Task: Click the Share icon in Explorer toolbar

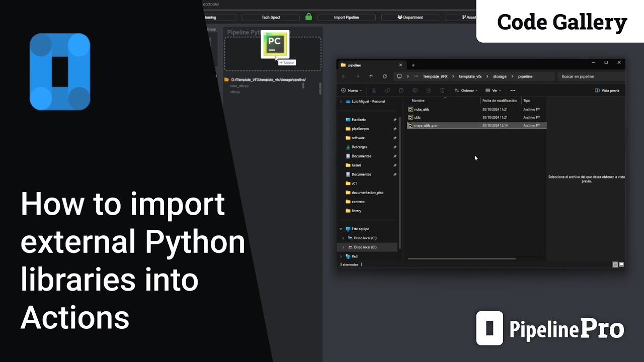Action: point(429,90)
